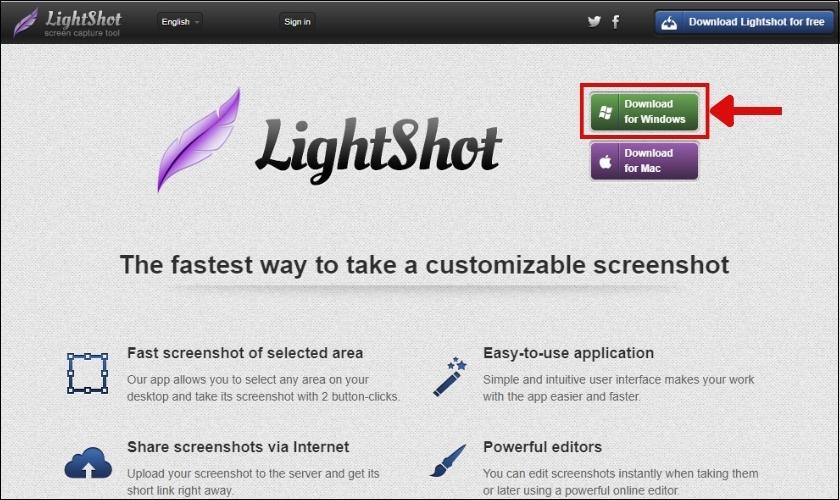The height and width of the screenshot is (500, 840).
Task: Open the English language dropdown
Action: (179, 22)
